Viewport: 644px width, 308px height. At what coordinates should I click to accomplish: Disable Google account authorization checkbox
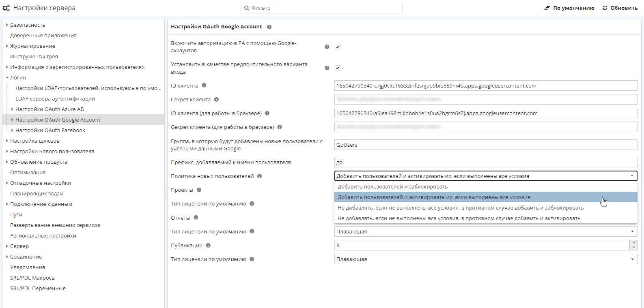coord(337,47)
